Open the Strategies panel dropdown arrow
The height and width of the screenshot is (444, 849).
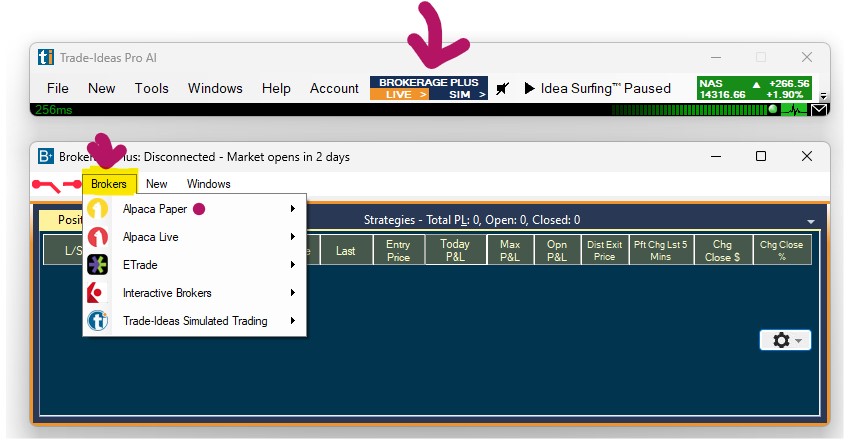(x=811, y=221)
